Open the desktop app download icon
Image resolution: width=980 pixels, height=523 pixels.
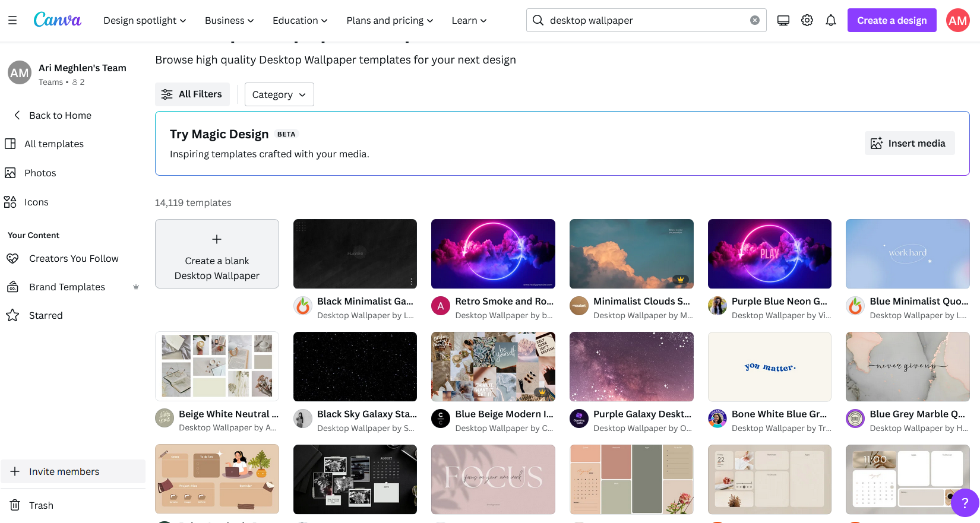(x=783, y=20)
